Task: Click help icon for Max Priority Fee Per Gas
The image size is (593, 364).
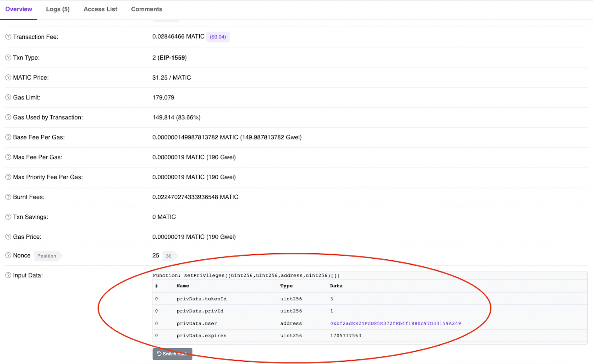Action: click(x=8, y=177)
